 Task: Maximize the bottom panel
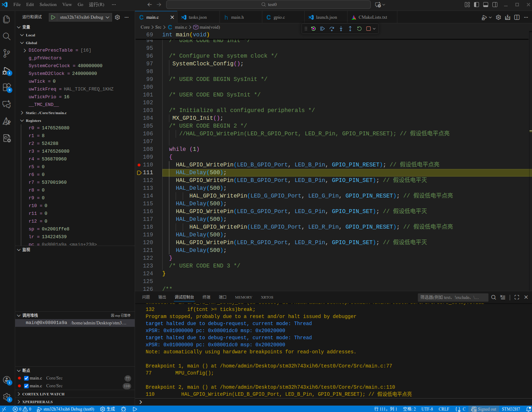pyautogui.click(x=517, y=297)
